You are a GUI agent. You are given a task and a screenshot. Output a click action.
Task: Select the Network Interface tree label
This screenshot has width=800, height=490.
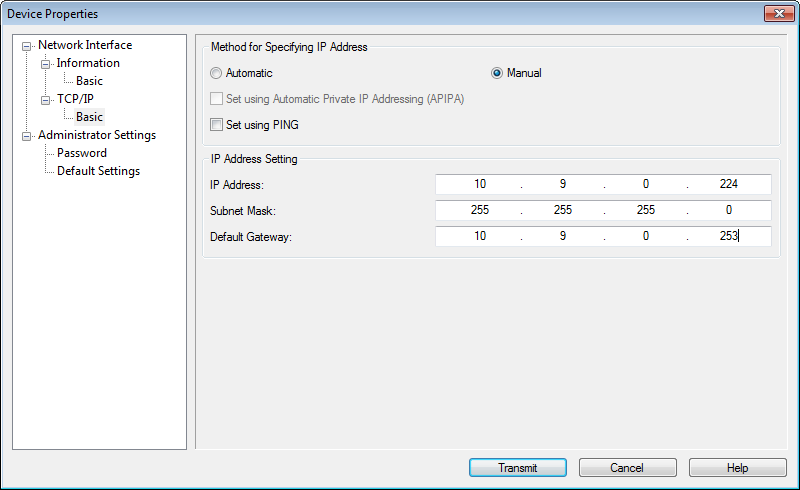[85, 45]
